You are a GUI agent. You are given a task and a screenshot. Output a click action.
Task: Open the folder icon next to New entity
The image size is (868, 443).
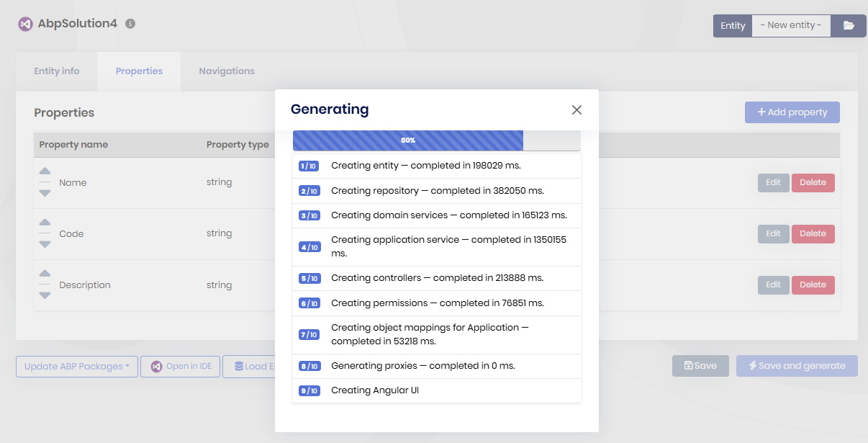point(849,25)
